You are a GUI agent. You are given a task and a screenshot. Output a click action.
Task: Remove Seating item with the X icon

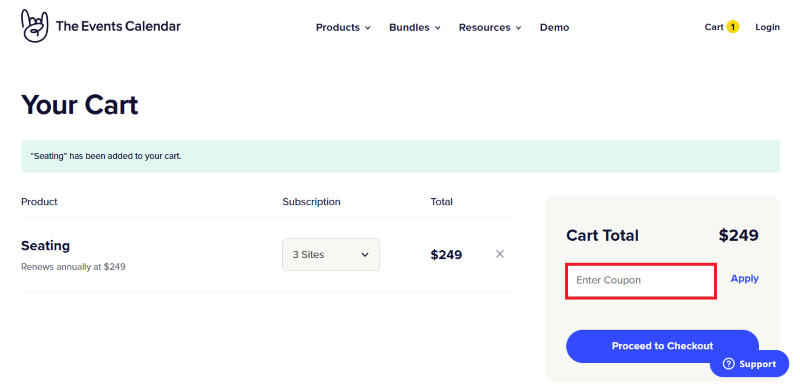tap(500, 254)
